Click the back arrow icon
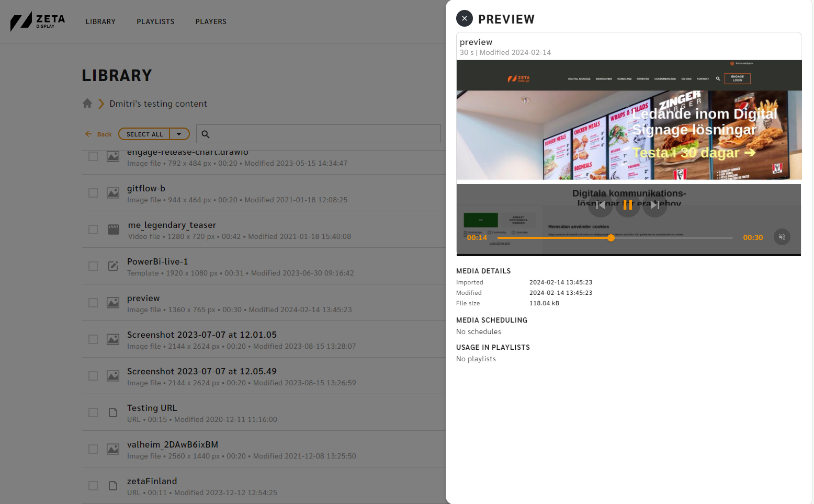814x504 pixels. (x=88, y=134)
